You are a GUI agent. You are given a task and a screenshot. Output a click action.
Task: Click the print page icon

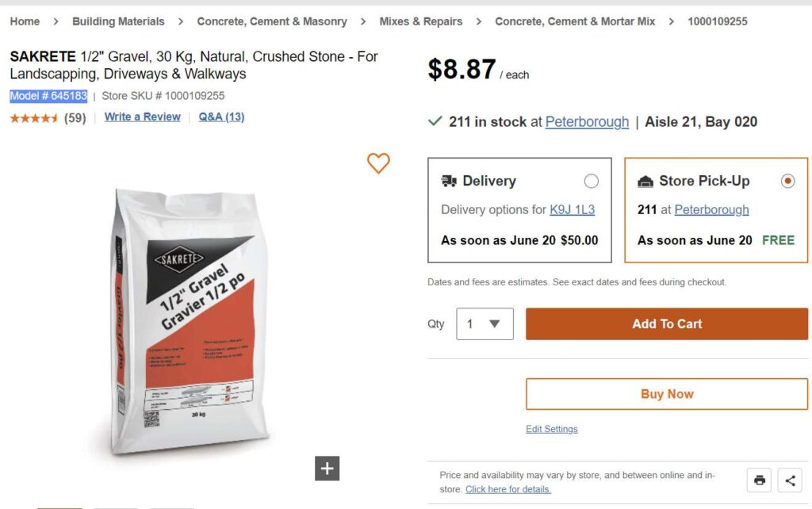(x=760, y=480)
